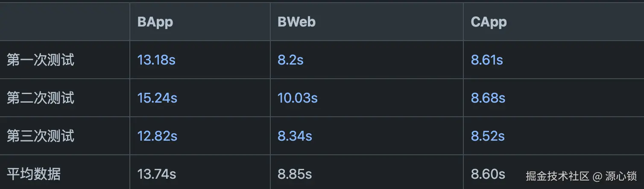
Task: Click the 8.85s average value
Action: [x=295, y=174]
